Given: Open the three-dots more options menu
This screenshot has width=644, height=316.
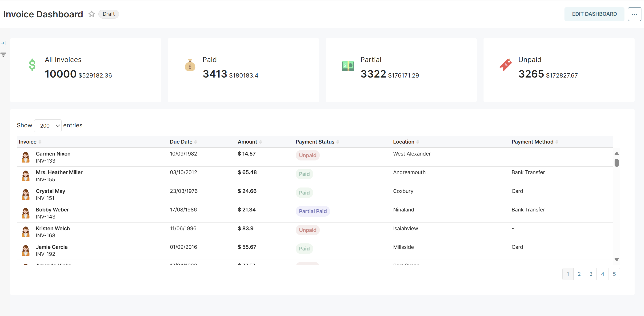Looking at the screenshot, I should [x=634, y=14].
